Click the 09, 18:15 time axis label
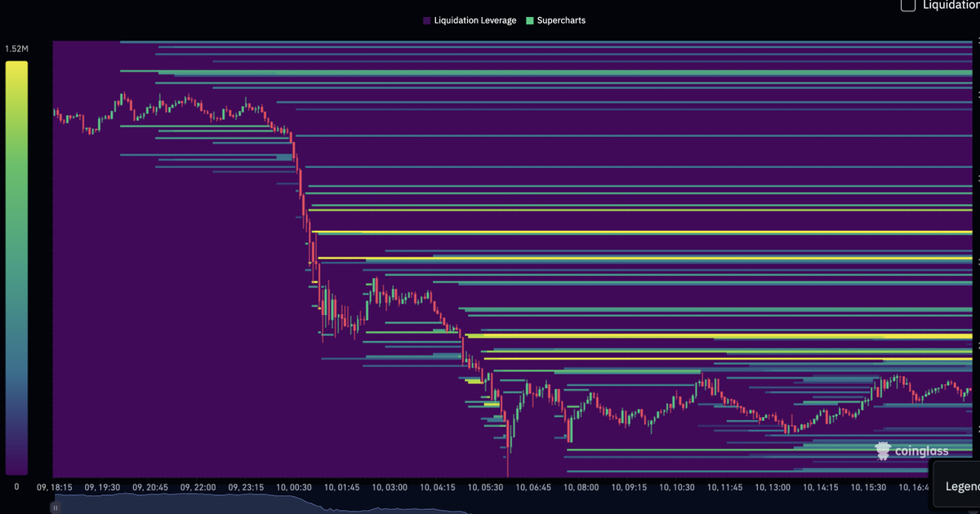 coord(55,487)
